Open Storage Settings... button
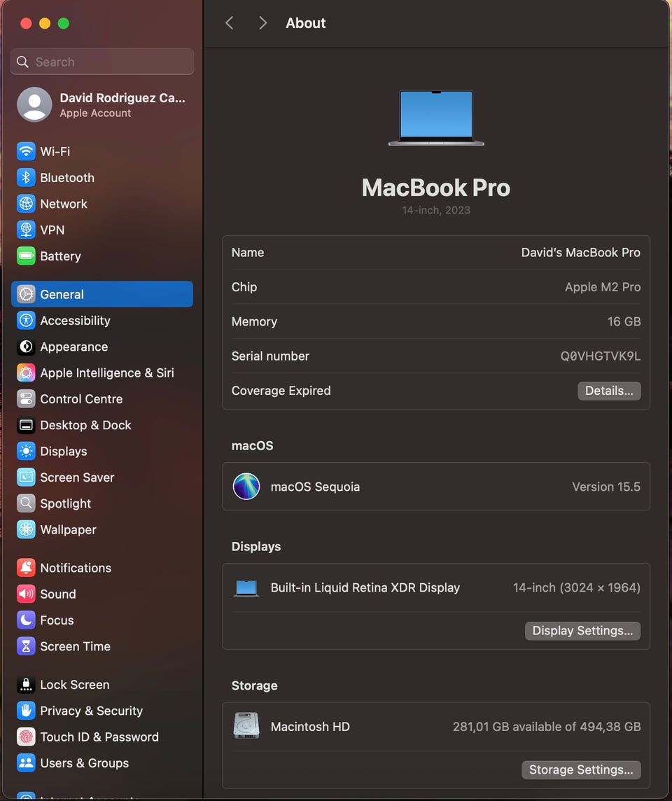The width and height of the screenshot is (672, 801). pyautogui.click(x=581, y=769)
